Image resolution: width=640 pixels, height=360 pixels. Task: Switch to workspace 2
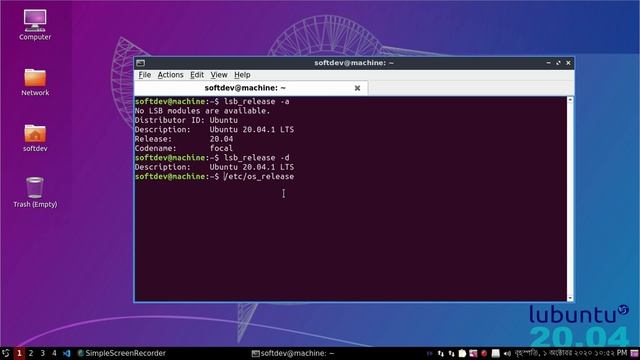[31, 353]
